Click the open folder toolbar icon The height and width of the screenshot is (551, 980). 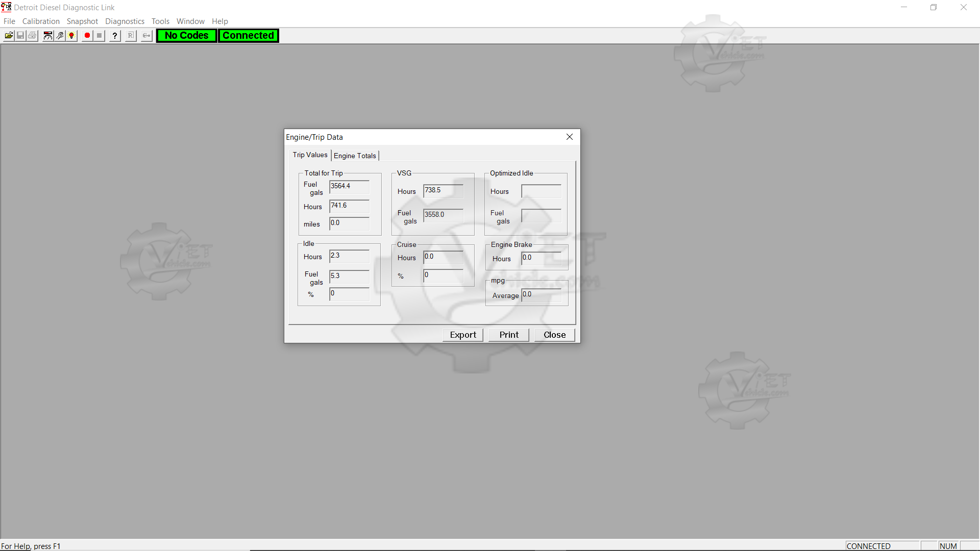coord(9,36)
